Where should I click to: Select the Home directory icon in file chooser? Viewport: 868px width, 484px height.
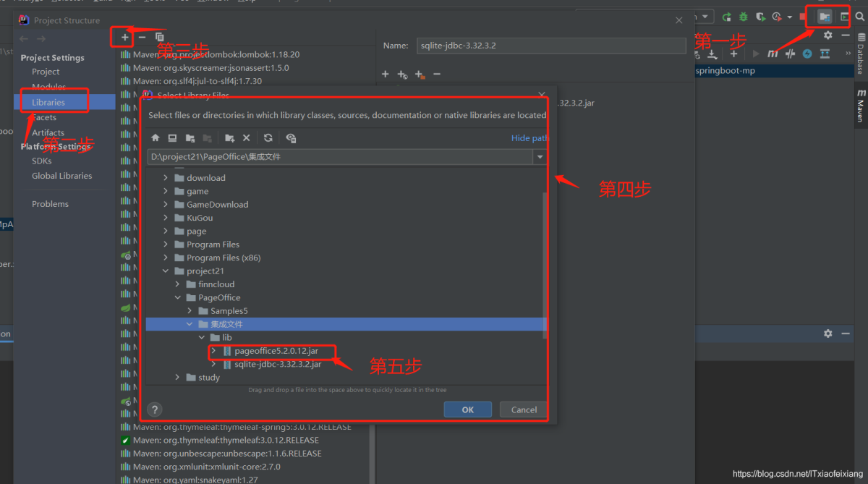click(156, 137)
